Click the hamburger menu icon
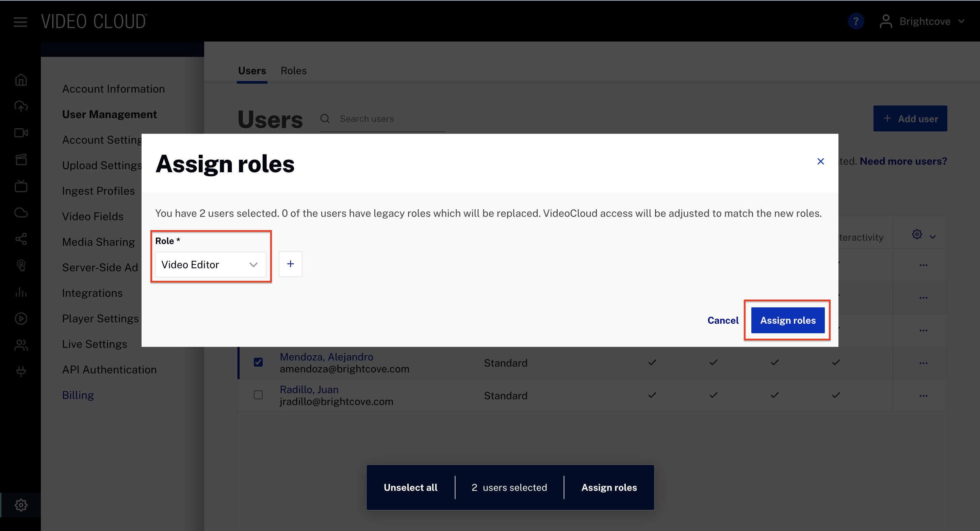 [20, 22]
